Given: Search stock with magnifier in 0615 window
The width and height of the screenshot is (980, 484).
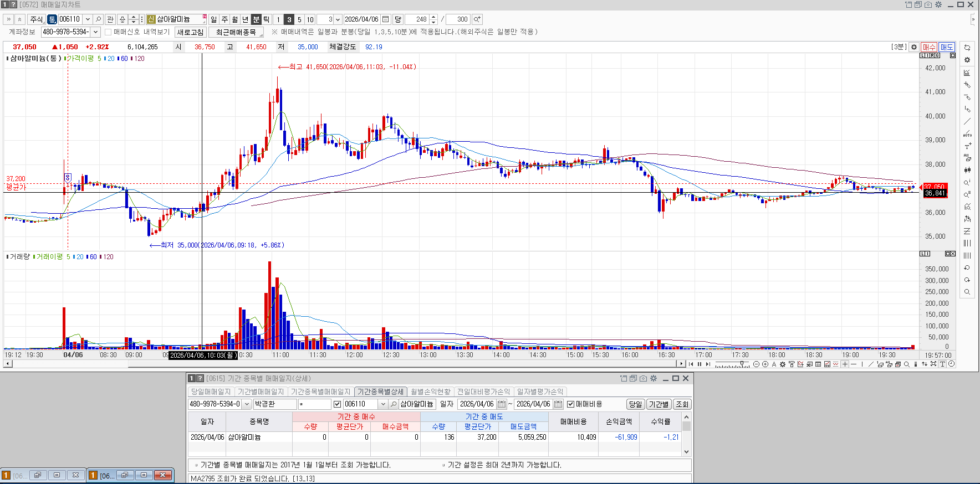Looking at the screenshot, I should click(394, 404).
